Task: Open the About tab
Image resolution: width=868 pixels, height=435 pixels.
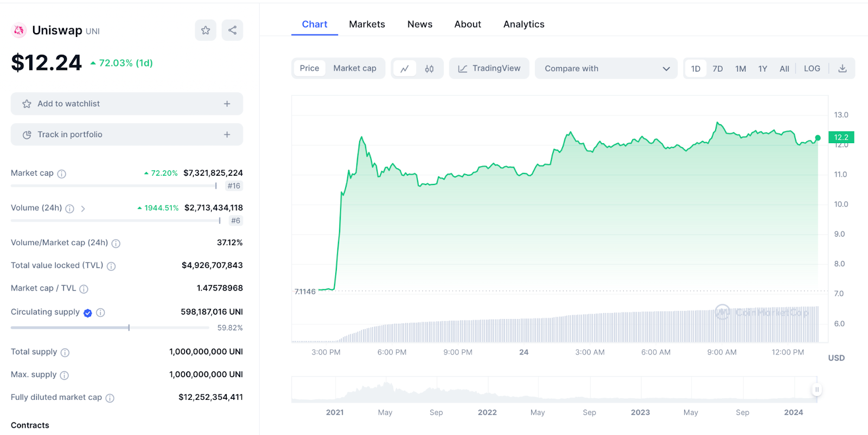Action: coord(468,24)
